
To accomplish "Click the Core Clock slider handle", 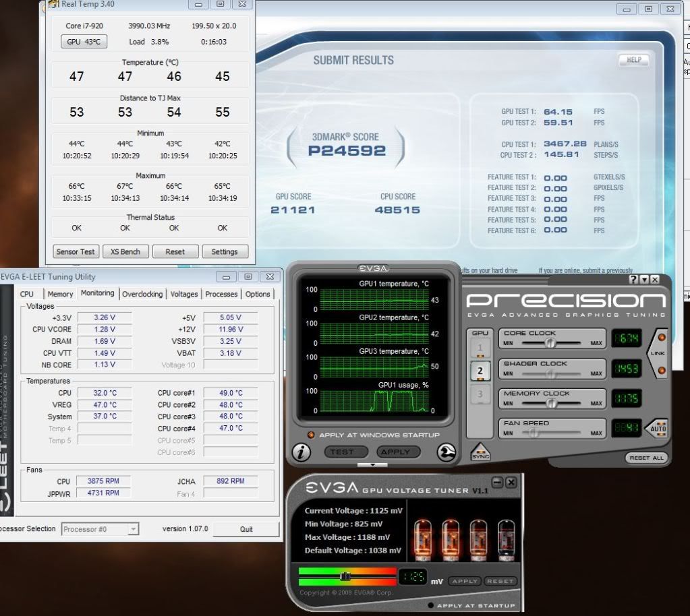I will pyautogui.click(x=550, y=342).
